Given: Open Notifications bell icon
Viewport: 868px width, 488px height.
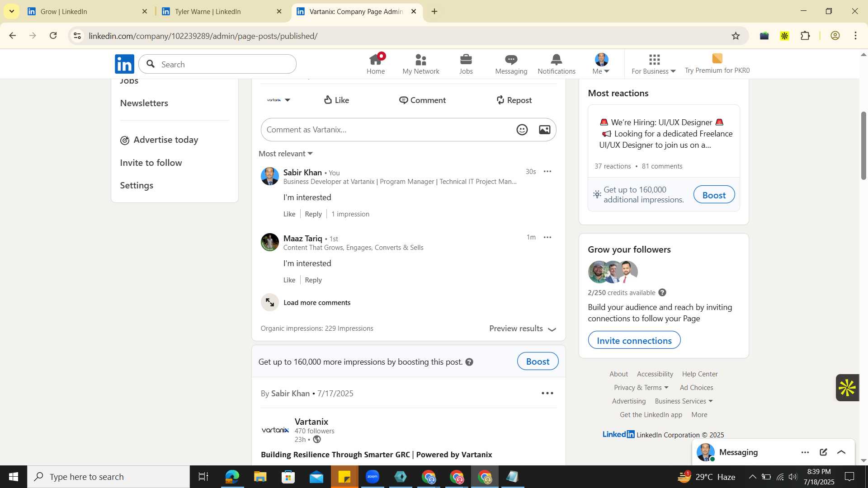Looking at the screenshot, I should [557, 64].
